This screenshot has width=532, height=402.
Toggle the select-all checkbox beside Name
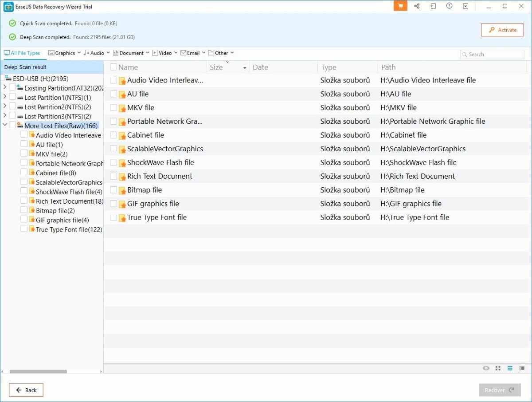click(x=113, y=67)
